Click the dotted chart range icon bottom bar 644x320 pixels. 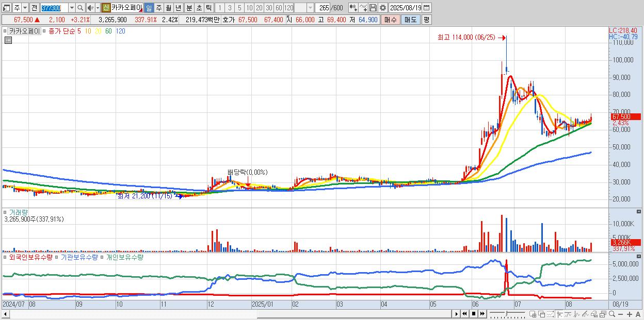tap(551, 314)
